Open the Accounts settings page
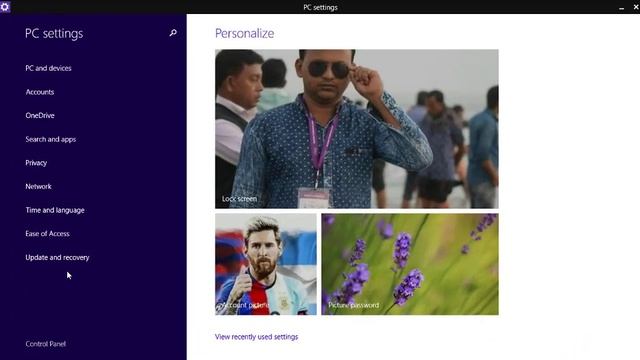 (x=40, y=92)
